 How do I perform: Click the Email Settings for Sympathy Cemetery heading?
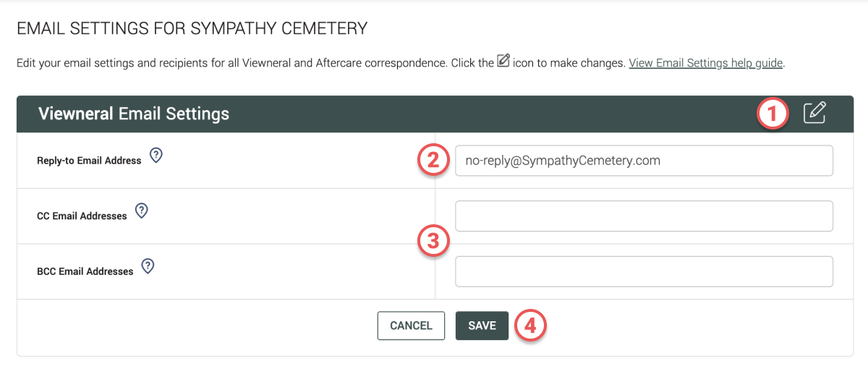192,29
